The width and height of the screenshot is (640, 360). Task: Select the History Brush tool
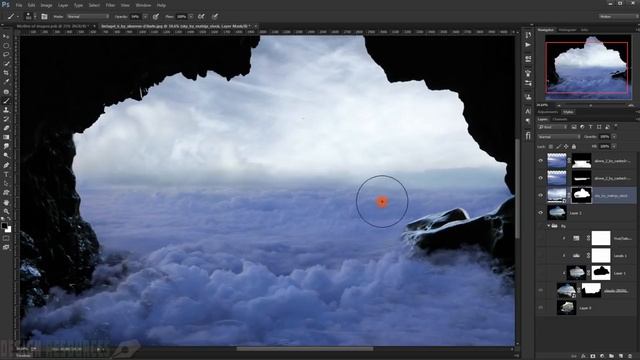click(x=6, y=119)
